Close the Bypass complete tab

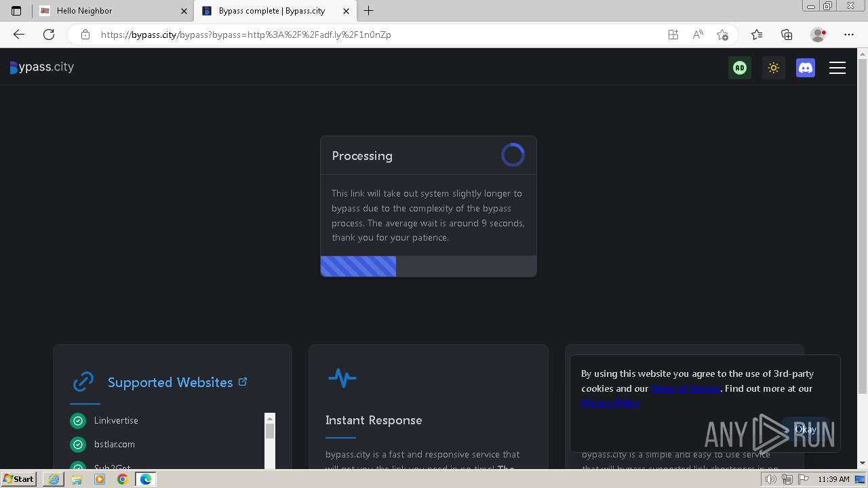[347, 11]
